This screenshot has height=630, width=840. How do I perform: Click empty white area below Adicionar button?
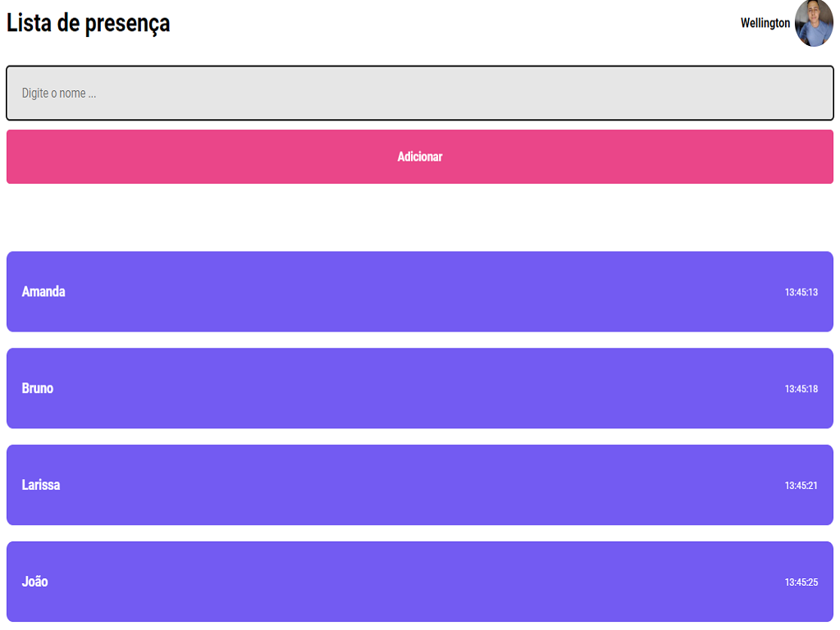click(420, 217)
